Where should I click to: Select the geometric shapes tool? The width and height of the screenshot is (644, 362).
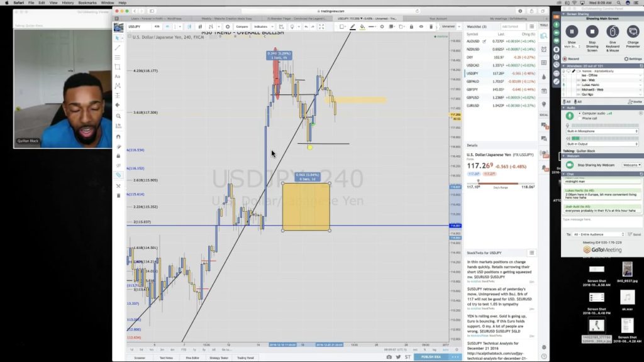[x=118, y=67]
